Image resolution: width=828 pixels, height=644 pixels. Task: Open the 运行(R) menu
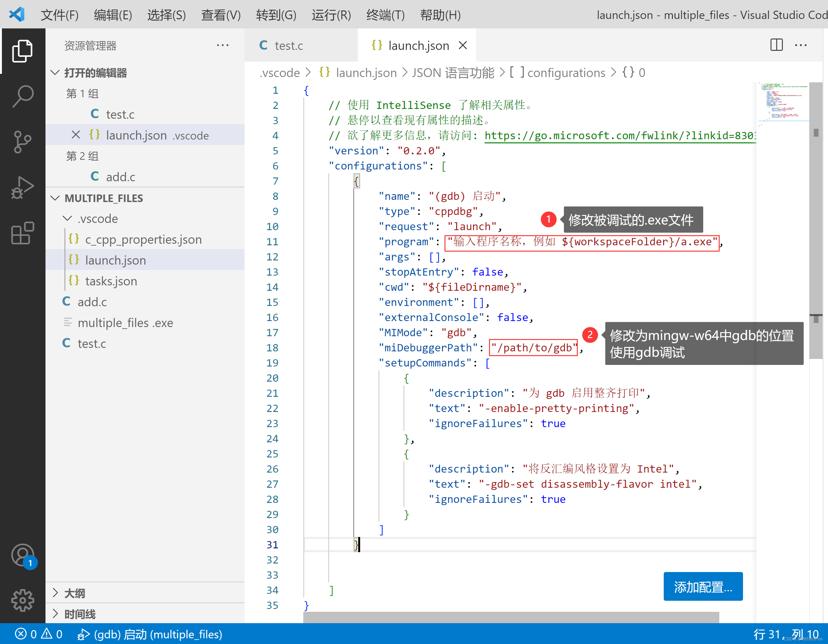pyautogui.click(x=331, y=15)
